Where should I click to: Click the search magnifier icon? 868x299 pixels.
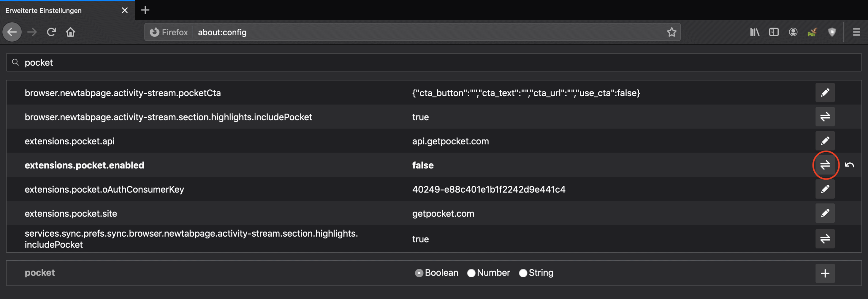15,62
